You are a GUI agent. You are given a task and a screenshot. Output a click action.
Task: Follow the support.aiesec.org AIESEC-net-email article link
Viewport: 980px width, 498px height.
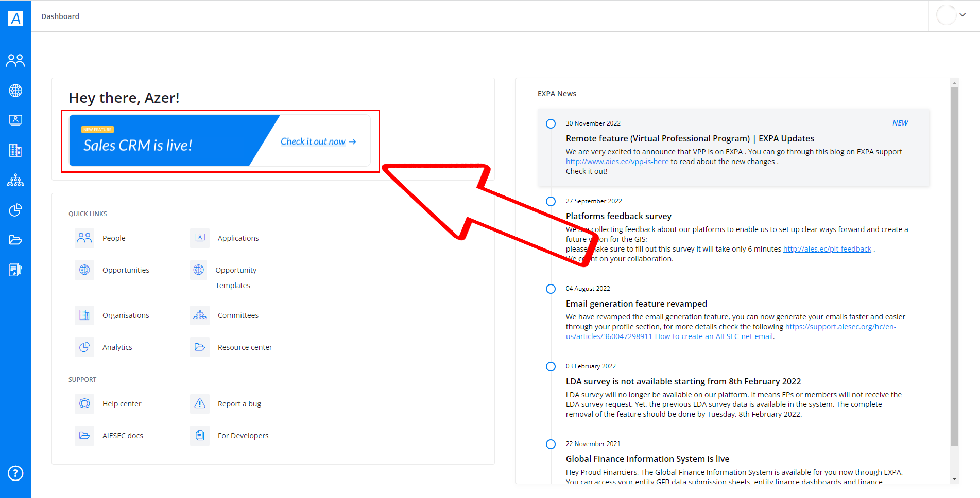click(731, 332)
